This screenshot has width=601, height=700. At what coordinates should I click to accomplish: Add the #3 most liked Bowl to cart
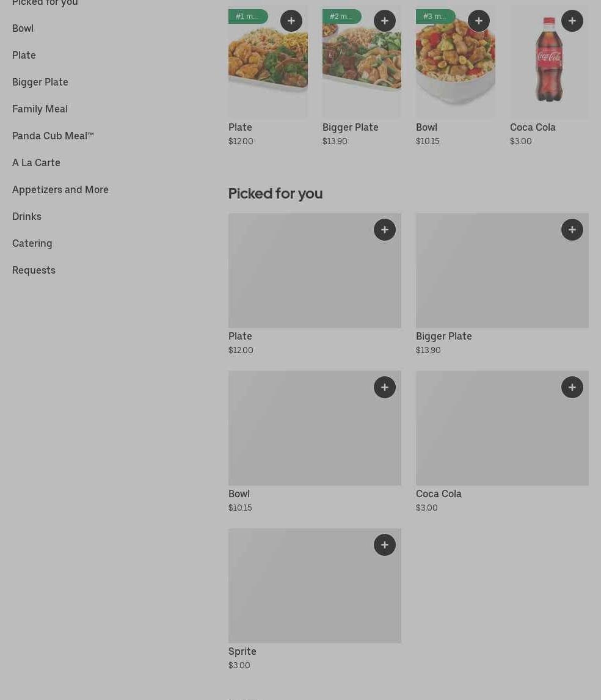[x=479, y=21]
